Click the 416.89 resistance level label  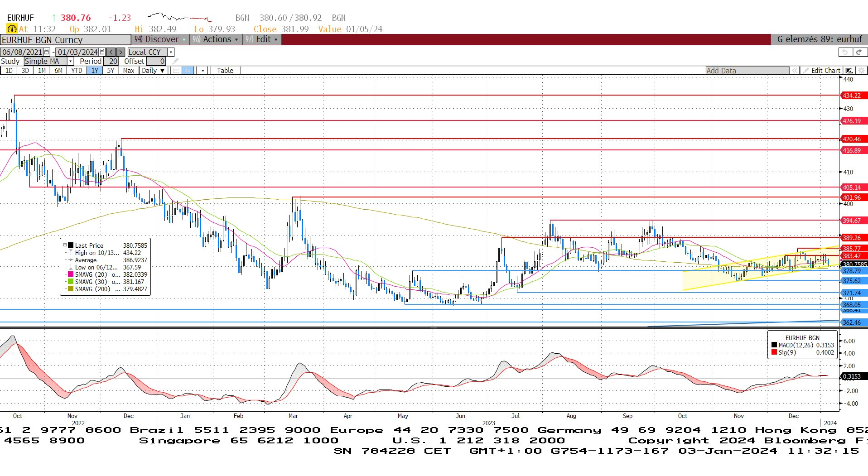pyautogui.click(x=854, y=150)
